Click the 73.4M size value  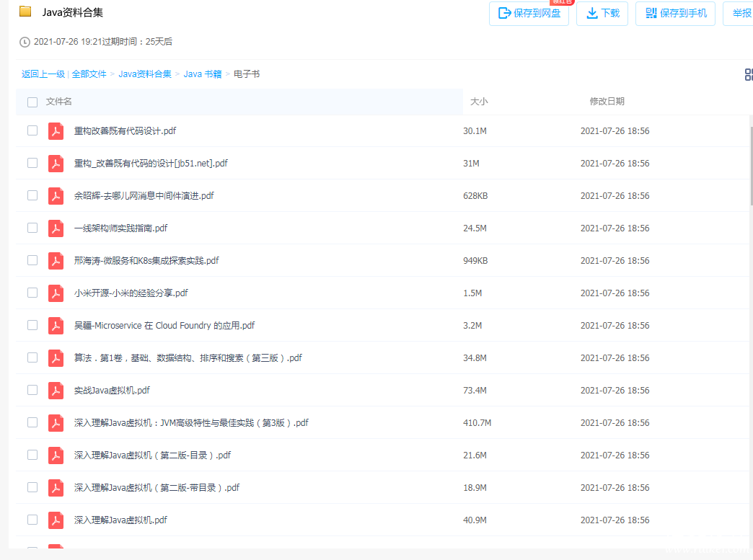pyautogui.click(x=475, y=390)
